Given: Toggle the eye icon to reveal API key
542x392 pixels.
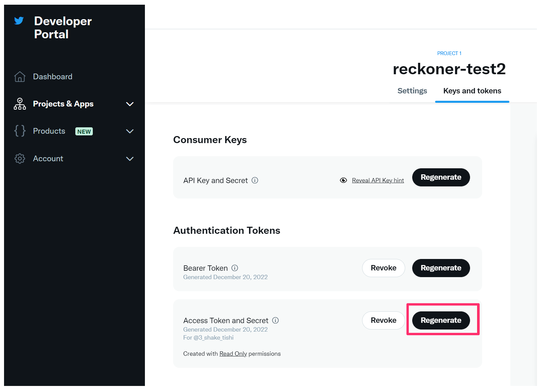Looking at the screenshot, I should pyautogui.click(x=343, y=180).
